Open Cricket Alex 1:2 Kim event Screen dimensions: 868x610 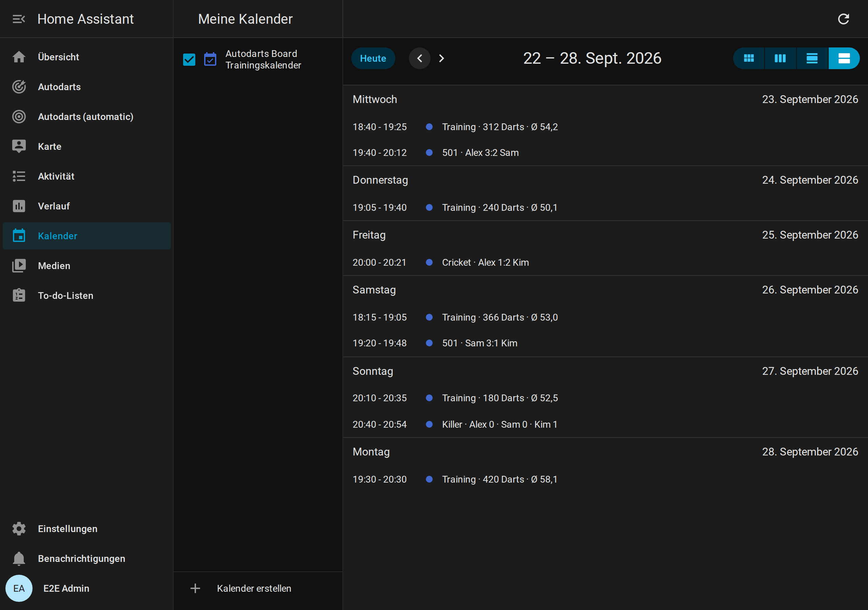486,262
